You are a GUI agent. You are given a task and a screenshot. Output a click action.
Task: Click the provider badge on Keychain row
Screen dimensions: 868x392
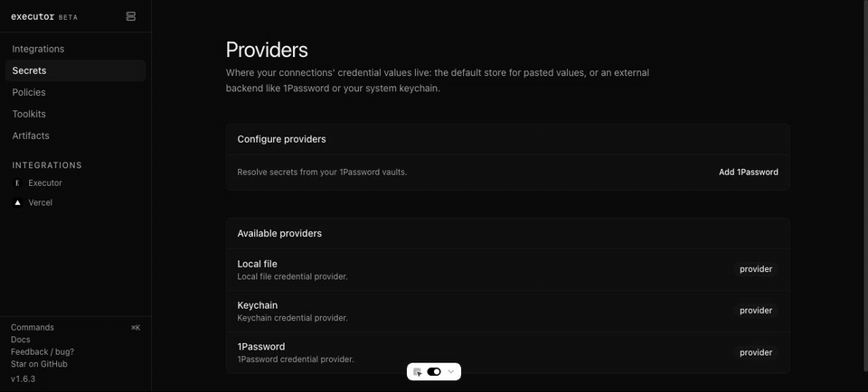click(756, 311)
